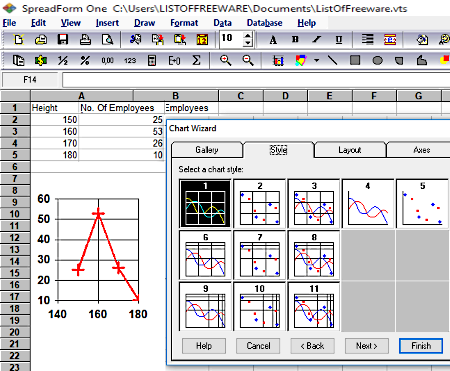This screenshot has height=371, width=450.
Task: Open the Help menu
Action: tap(306, 23)
